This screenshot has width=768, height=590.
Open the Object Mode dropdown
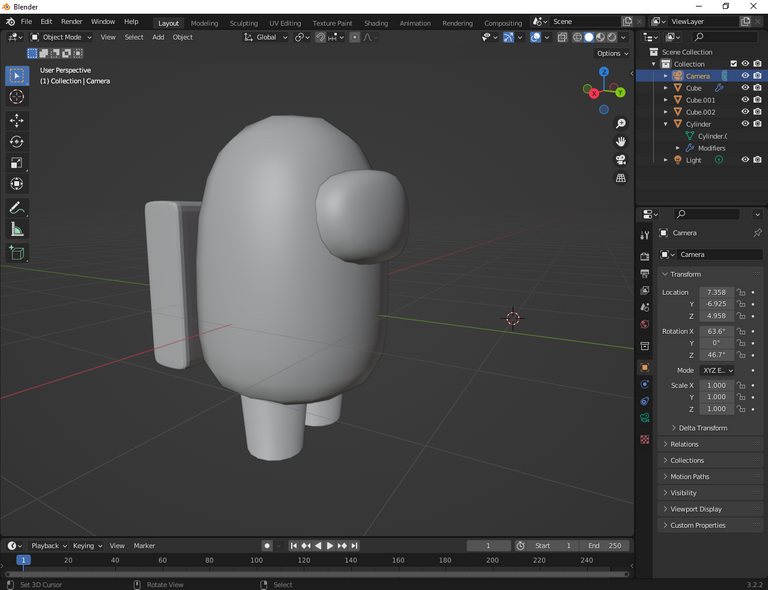[x=61, y=37]
